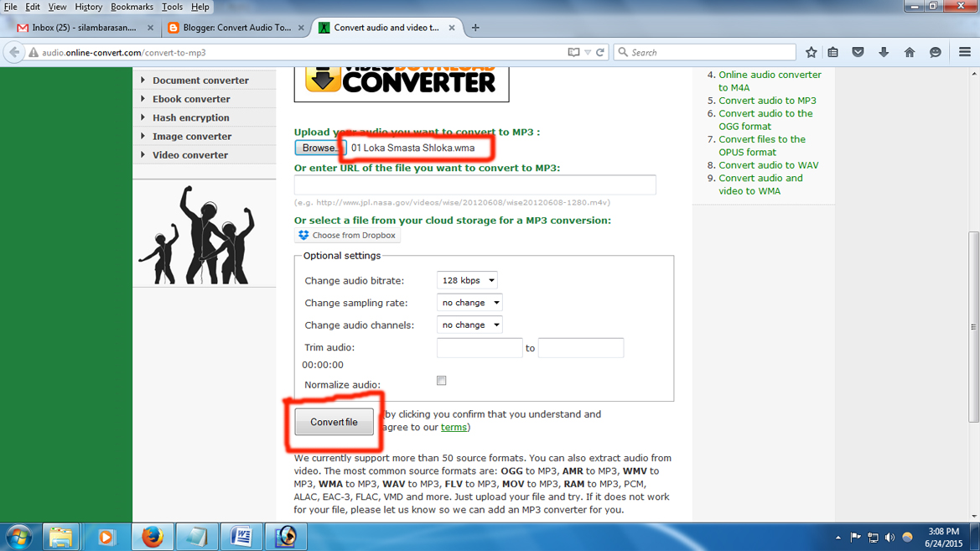Image resolution: width=980 pixels, height=551 pixels.
Task: Click the Dropbox icon on Choose from Dropbox
Action: pyautogui.click(x=303, y=235)
